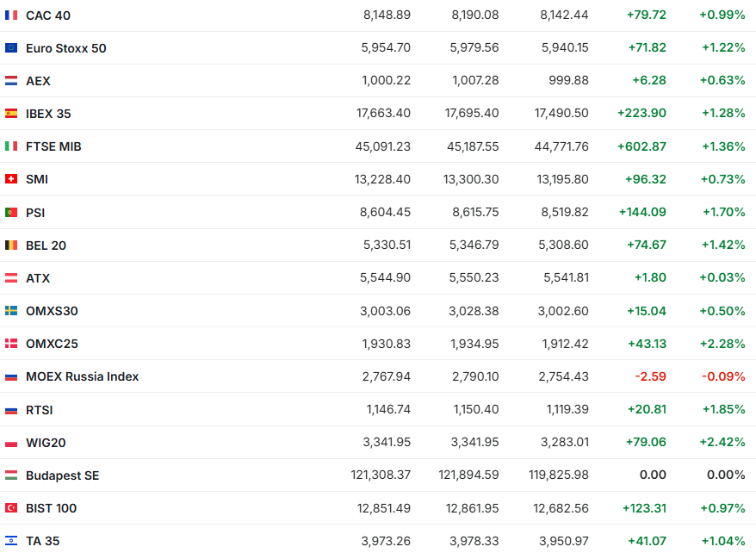Click the Sweden flag icon beside OMXS30
This screenshot has height=553, width=756.
click(11, 311)
